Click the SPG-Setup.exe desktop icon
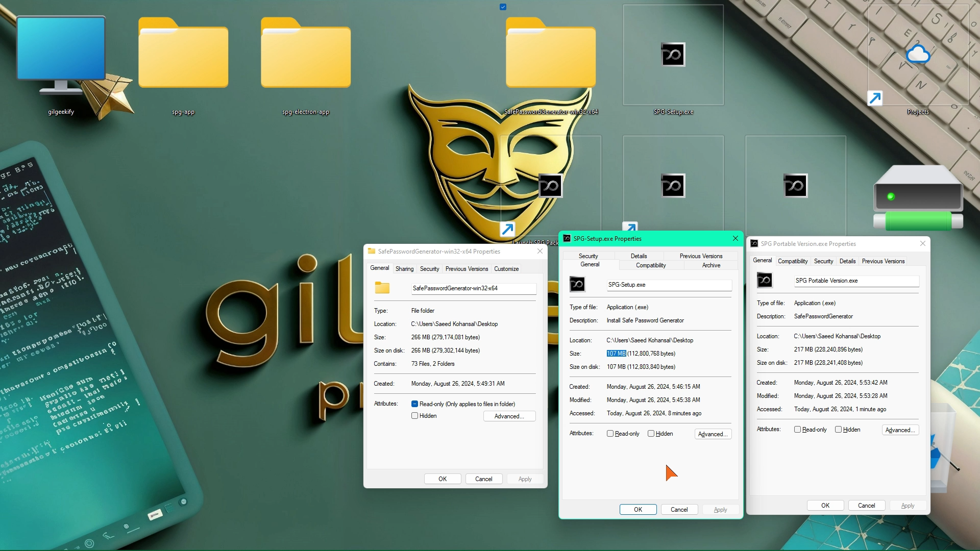The height and width of the screenshot is (551, 980). coord(673,55)
